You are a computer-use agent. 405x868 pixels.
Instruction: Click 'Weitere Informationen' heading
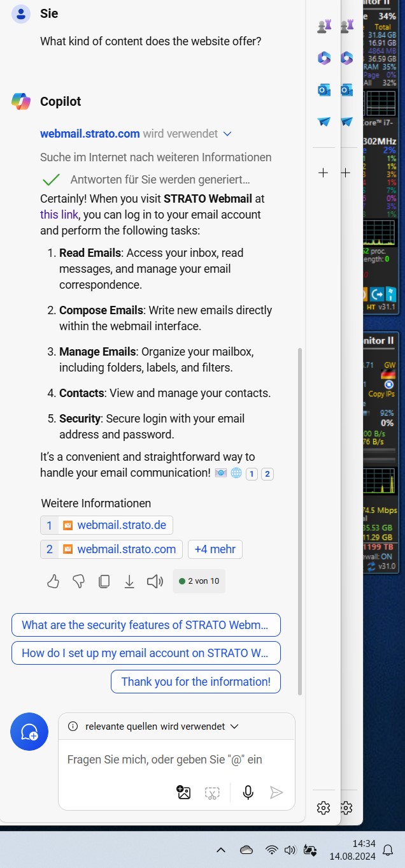point(96,503)
